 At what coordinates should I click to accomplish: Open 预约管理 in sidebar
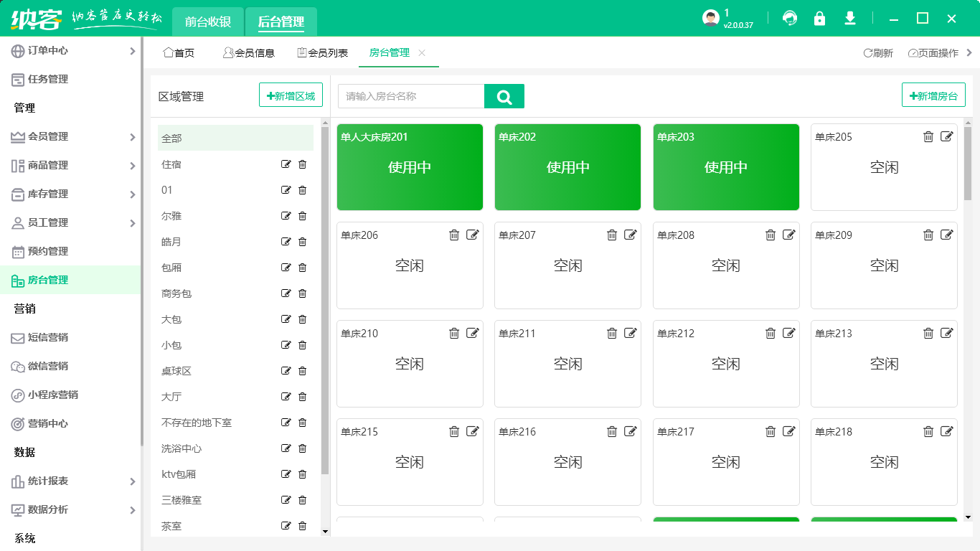(70, 252)
